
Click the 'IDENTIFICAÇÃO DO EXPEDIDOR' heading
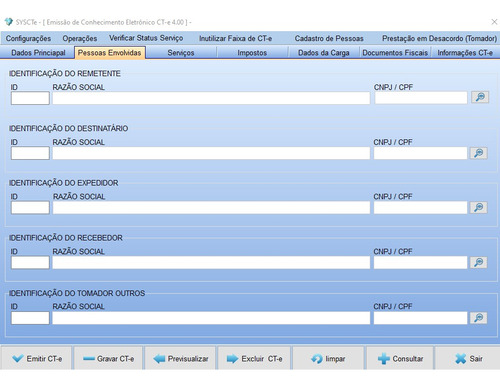[63, 183]
